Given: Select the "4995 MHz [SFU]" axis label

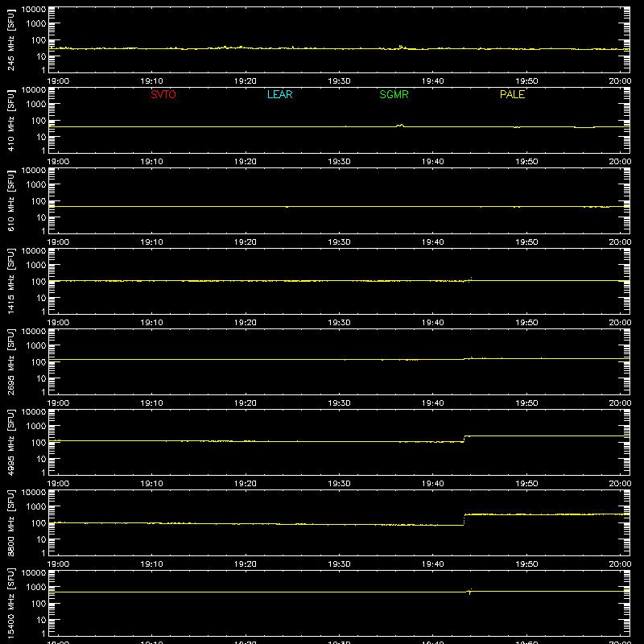Looking at the screenshot, I should [11, 442].
